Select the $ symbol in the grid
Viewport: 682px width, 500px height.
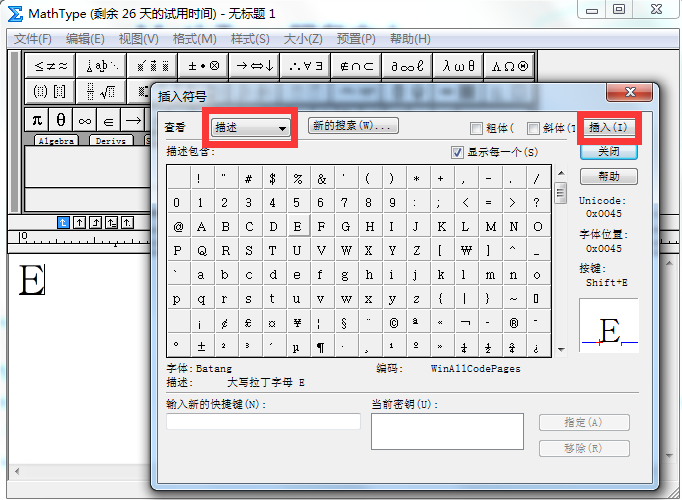point(273,178)
